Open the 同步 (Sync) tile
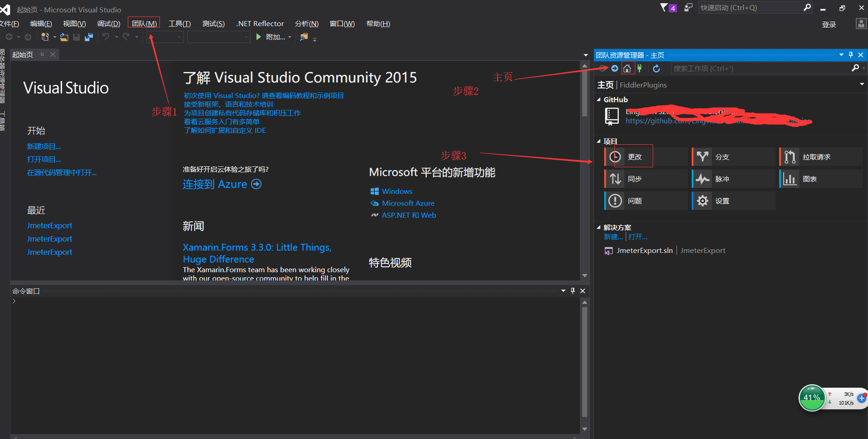Image resolution: width=868 pixels, height=439 pixels. [646, 179]
